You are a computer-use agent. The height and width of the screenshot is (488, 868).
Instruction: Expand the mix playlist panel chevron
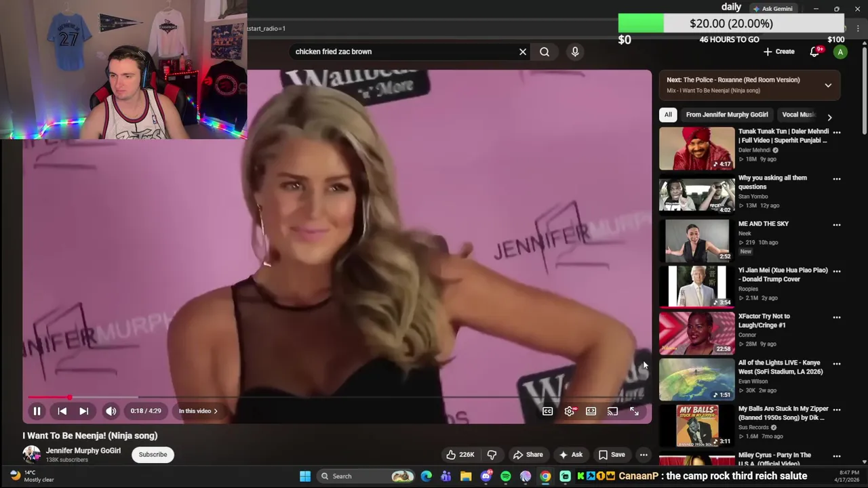coord(828,85)
